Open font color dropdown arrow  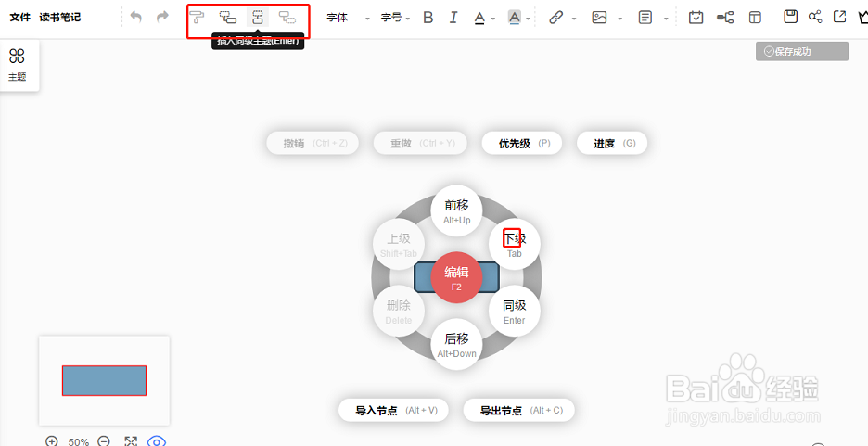click(x=492, y=19)
